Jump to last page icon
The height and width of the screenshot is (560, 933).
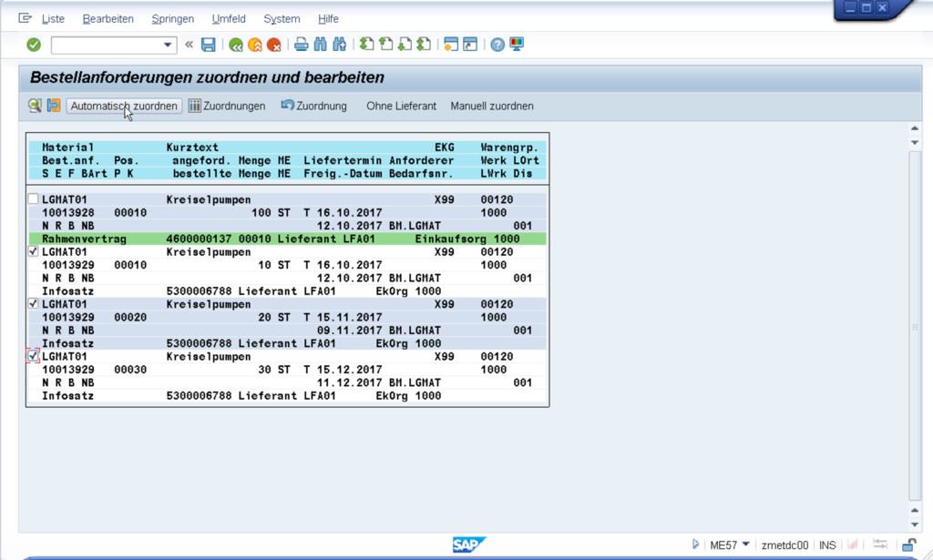(x=424, y=45)
